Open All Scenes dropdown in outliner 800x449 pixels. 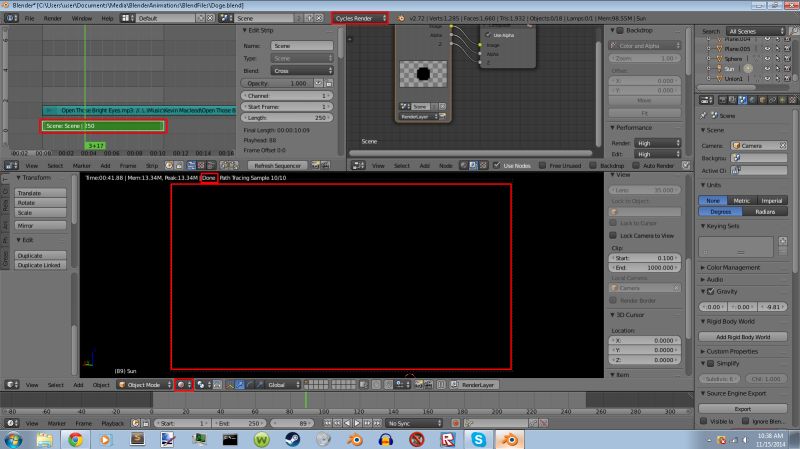coord(756,31)
